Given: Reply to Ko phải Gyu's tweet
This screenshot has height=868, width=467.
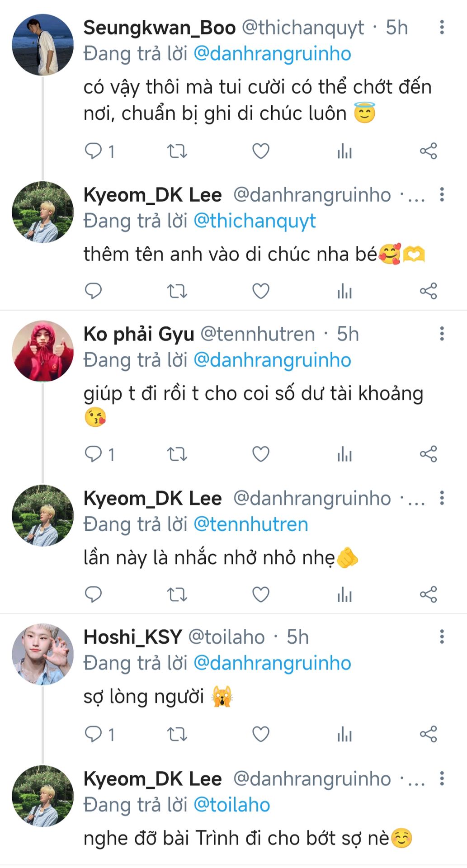Looking at the screenshot, I should click(x=94, y=454).
